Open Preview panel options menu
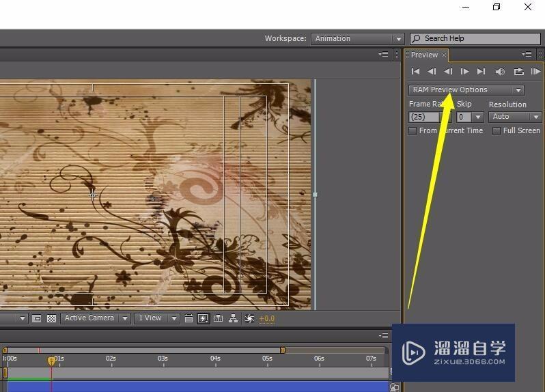This screenshot has width=545, height=392. click(x=527, y=54)
